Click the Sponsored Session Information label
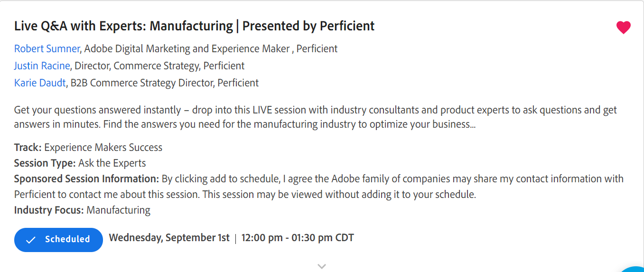This screenshot has height=272, width=644. (x=87, y=179)
